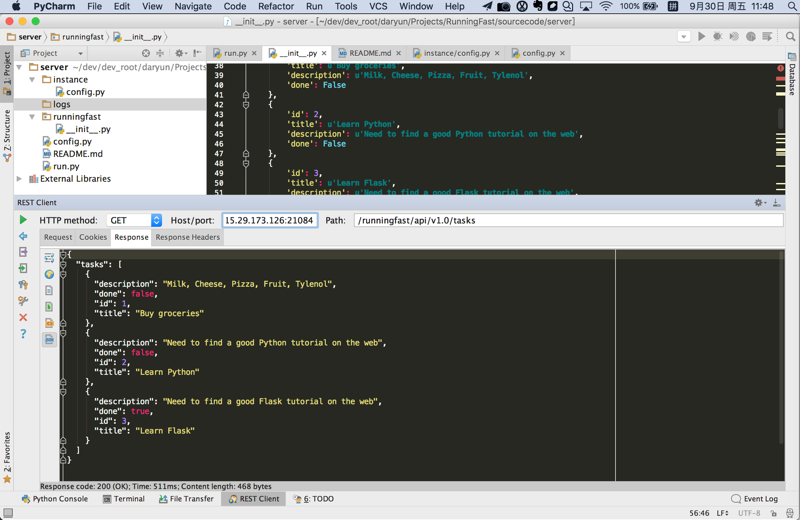The height and width of the screenshot is (520, 800).
Task: Click the Host/port input field
Action: 269,220
